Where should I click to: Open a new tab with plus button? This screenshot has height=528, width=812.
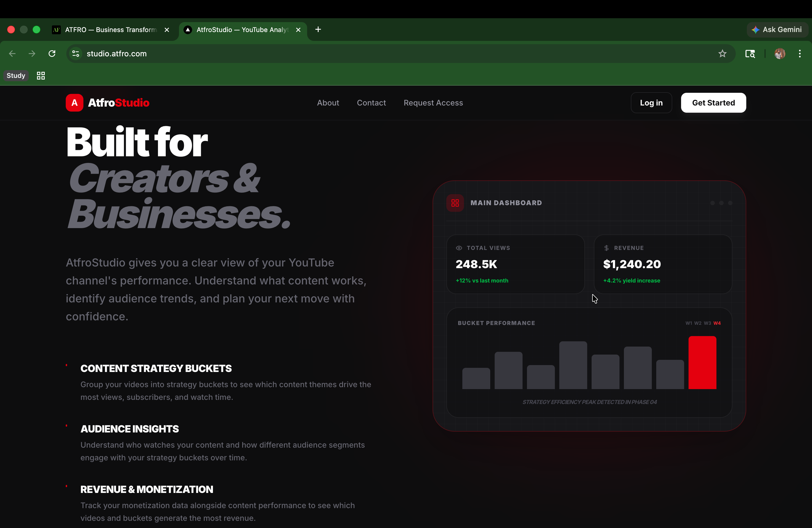(x=318, y=29)
